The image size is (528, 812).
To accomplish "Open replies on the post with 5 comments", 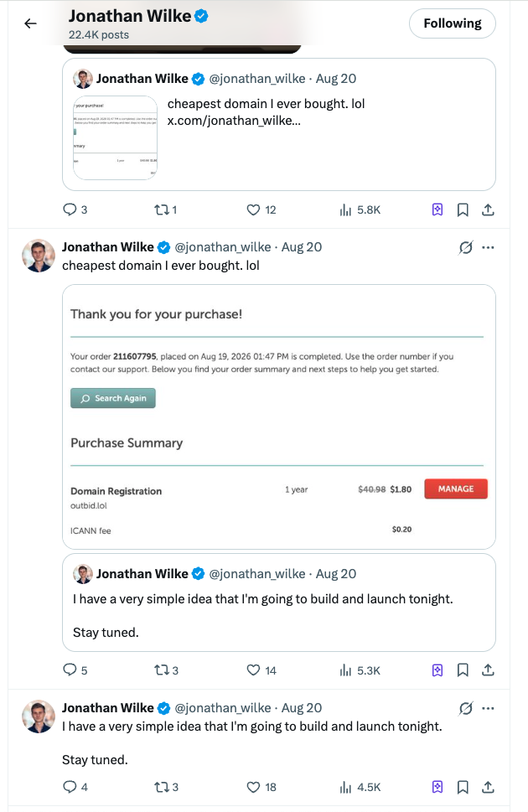I will point(75,670).
